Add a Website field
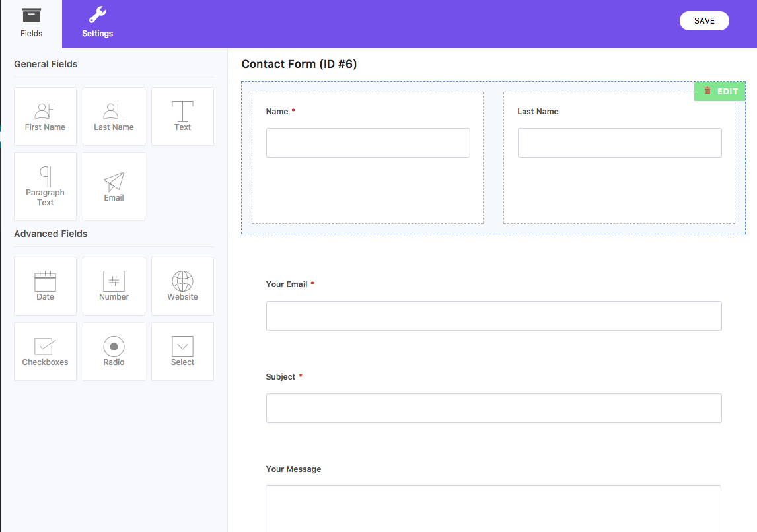The width and height of the screenshot is (757, 532). (x=182, y=286)
